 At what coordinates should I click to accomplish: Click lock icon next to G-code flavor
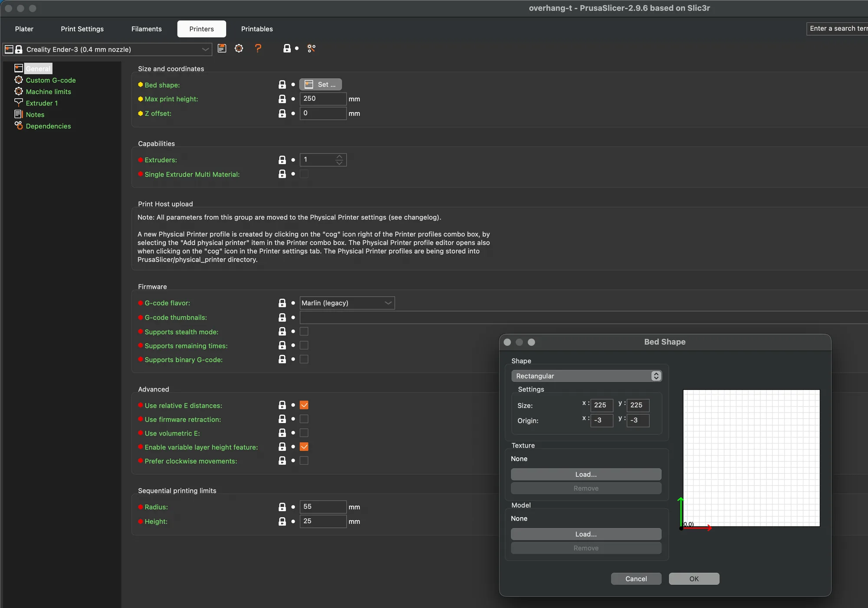(x=282, y=303)
